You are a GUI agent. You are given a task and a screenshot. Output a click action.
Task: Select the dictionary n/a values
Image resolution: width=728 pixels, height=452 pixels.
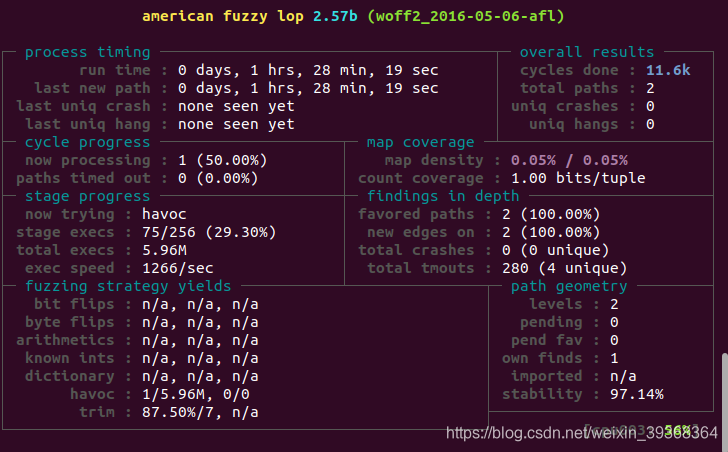[200, 377]
